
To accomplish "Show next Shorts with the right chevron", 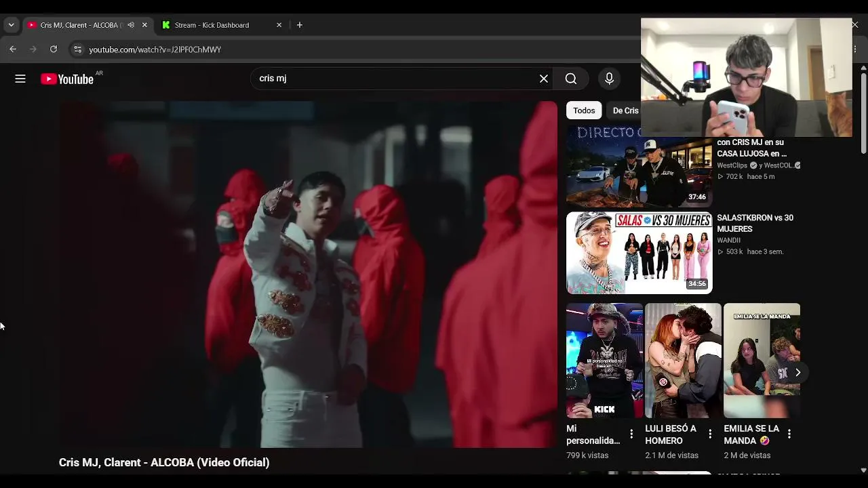I will click(x=797, y=372).
